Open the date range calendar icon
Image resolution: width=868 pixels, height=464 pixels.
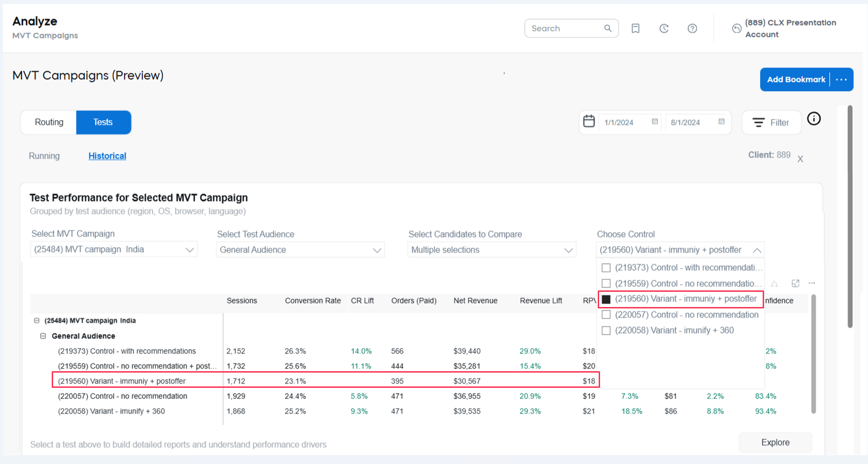point(589,121)
